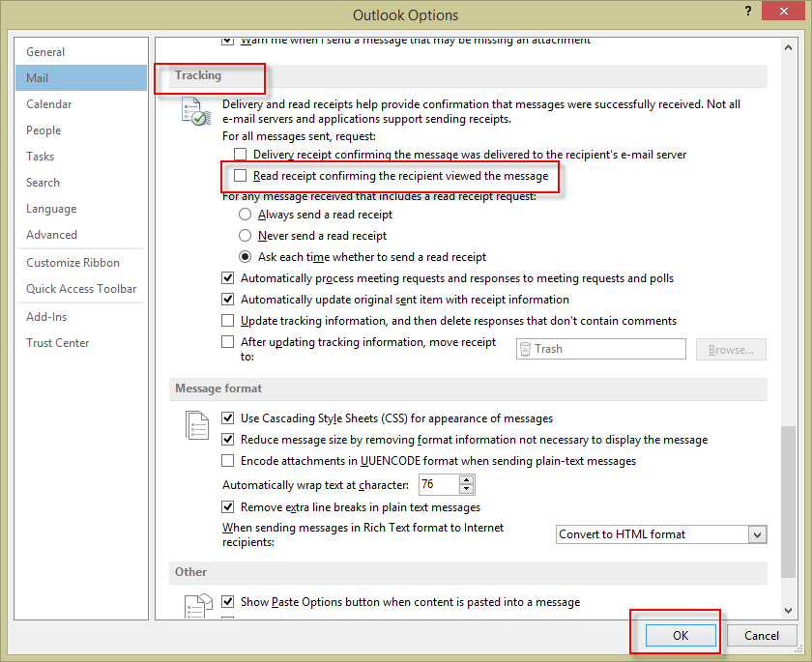Open the Tasks category

[x=81, y=157]
